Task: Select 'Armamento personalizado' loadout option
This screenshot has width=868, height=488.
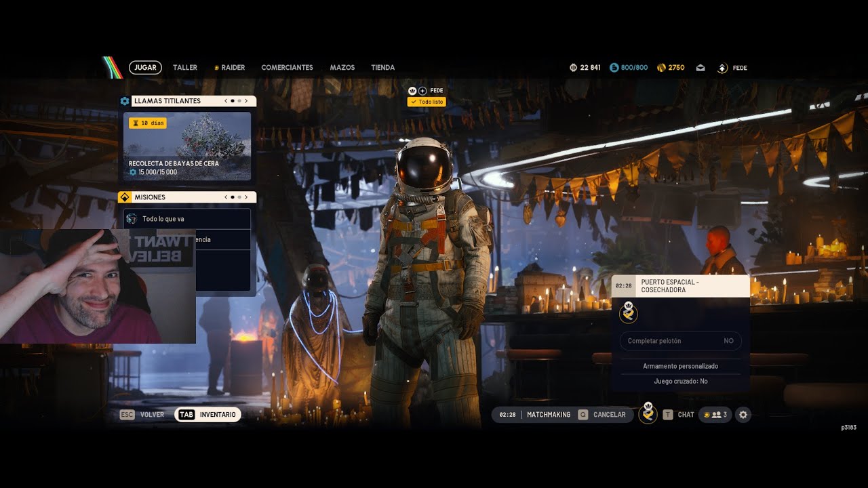Action: (x=681, y=366)
